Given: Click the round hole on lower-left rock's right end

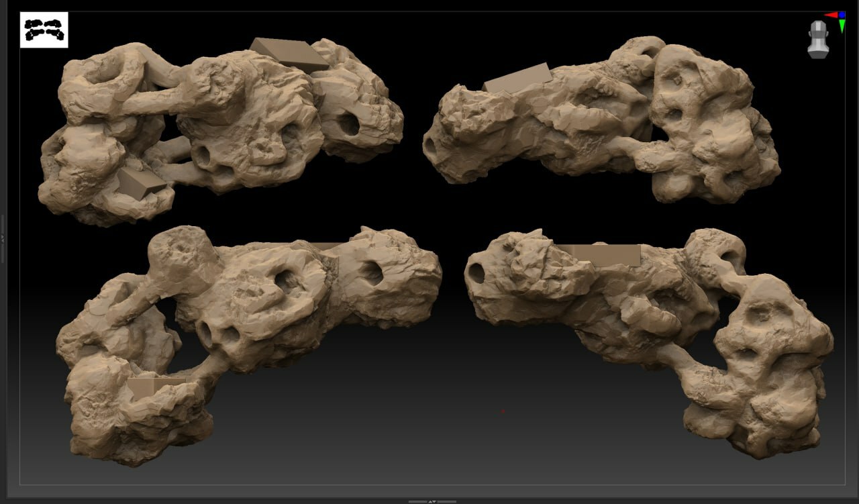Looking at the screenshot, I should click(x=370, y=271).
